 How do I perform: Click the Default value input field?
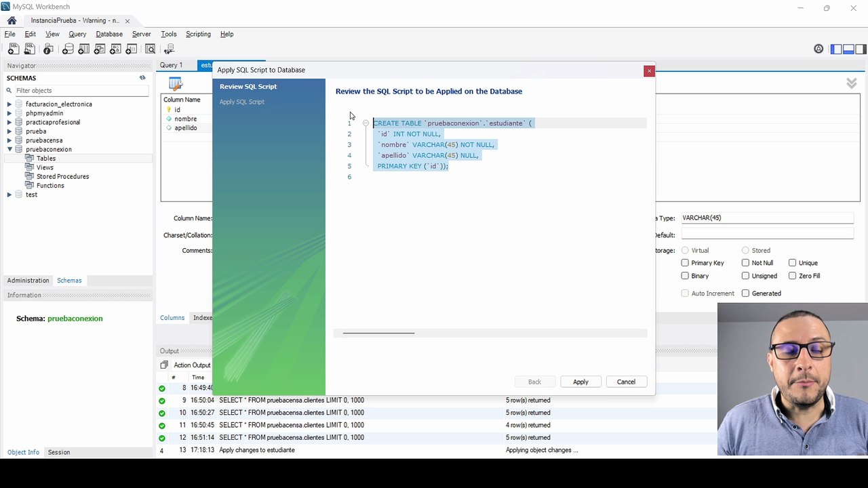pyautogui.click(x=766, y=235)
